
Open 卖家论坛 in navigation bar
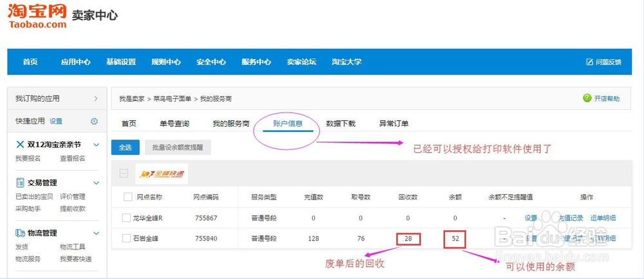(301, 62)
